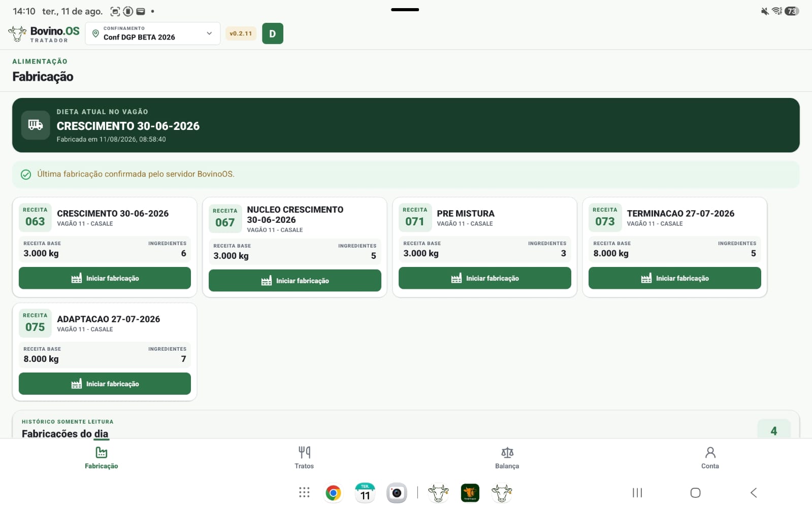
Task: Tap the truck icon in the diet banner
Action: 36,125
